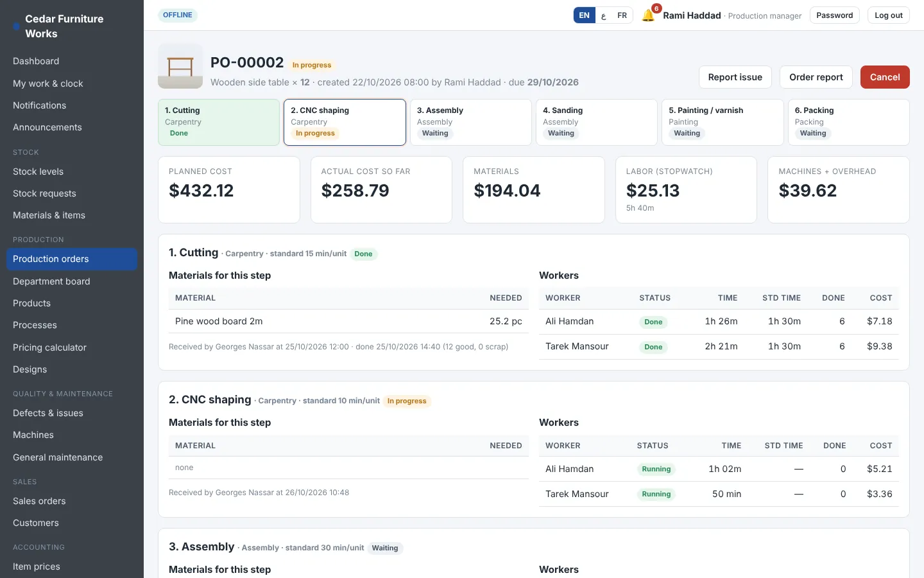Open the Stock levels page
Image resolution: width=924 pixels, height=578 pixels.
[72, 171]
